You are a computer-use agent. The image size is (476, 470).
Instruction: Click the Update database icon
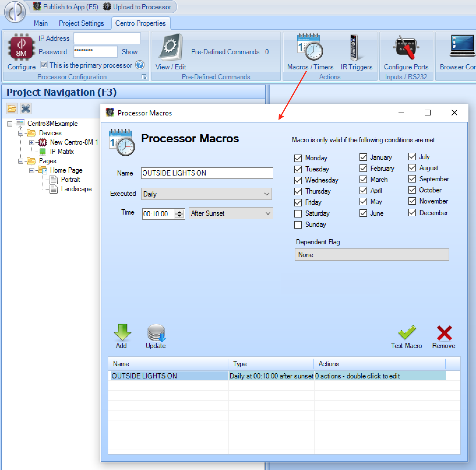tap(156, 333)
